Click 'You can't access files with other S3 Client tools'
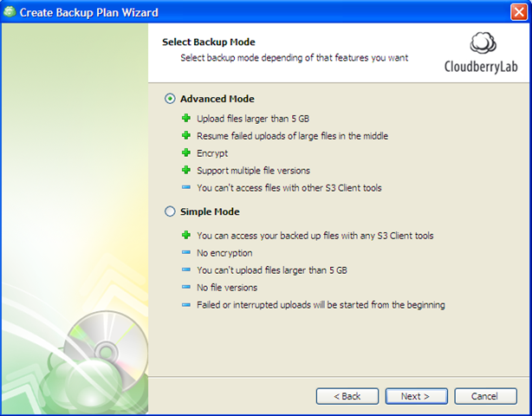Viewport: 532px width, 416px height. click(x=289, y=188)
